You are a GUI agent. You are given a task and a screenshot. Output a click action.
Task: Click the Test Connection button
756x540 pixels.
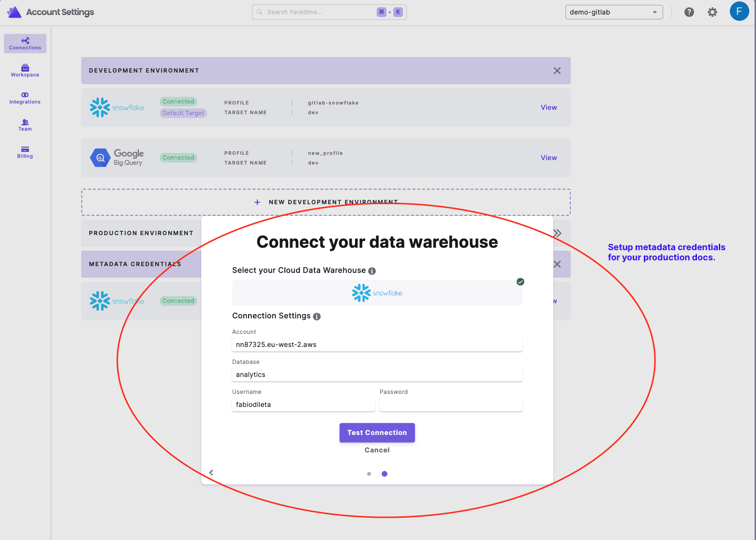point(377,433)
